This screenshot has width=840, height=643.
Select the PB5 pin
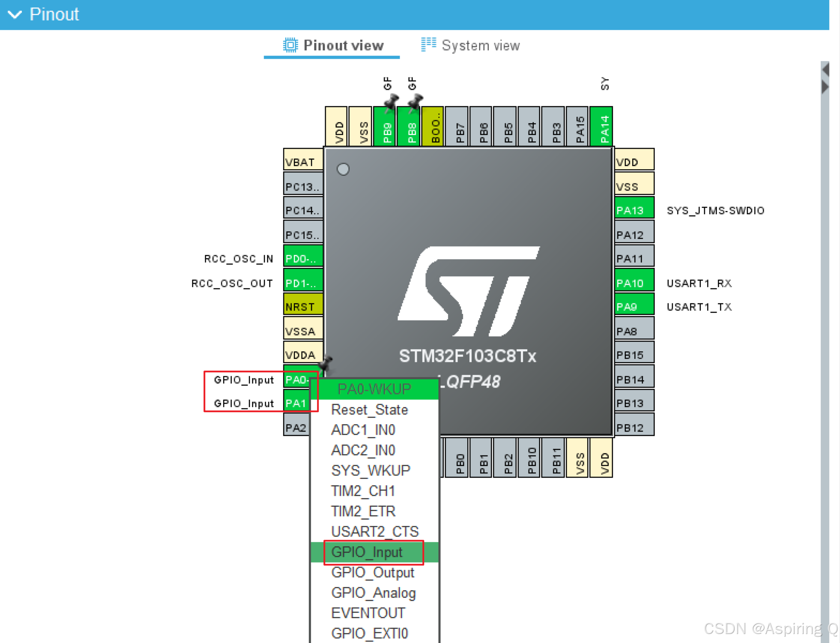point(505,126)
